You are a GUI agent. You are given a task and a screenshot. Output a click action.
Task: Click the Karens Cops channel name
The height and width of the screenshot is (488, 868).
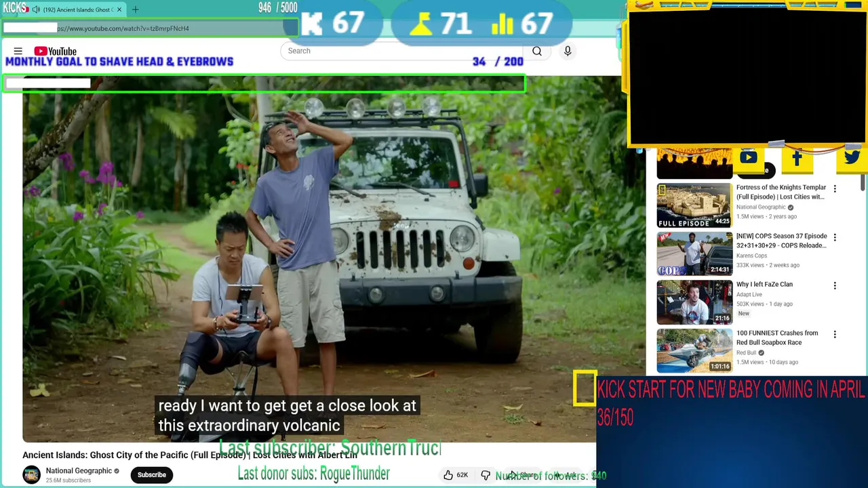751,256
